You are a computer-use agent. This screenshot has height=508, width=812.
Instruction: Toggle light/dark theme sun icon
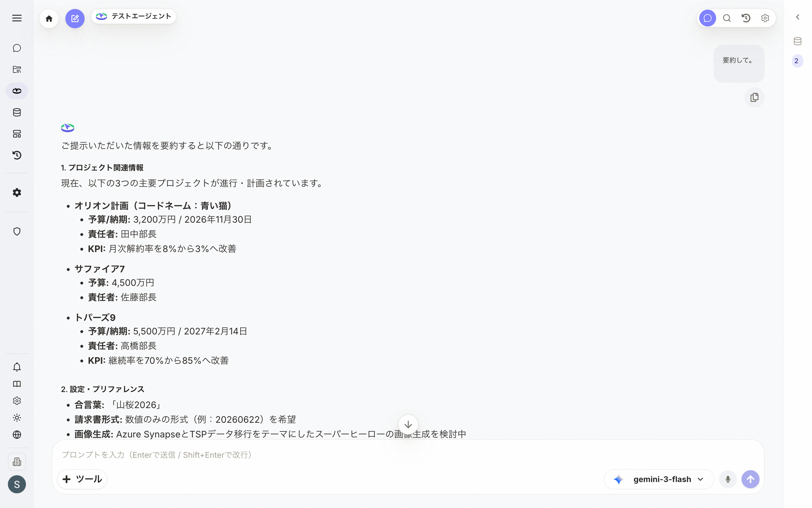click(17, 418)
